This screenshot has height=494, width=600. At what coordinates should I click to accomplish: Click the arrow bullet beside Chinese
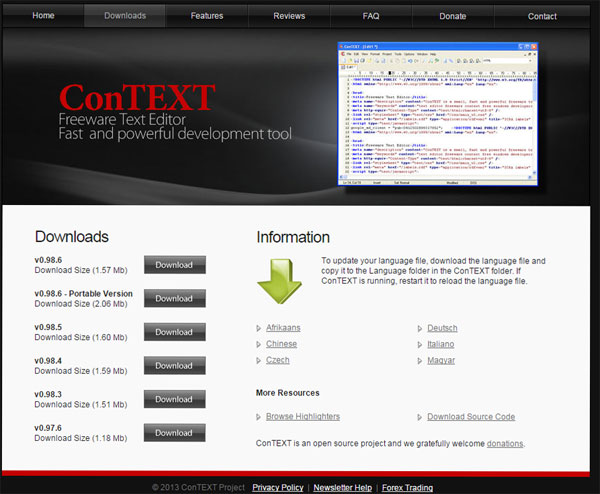tap(259, 344)
